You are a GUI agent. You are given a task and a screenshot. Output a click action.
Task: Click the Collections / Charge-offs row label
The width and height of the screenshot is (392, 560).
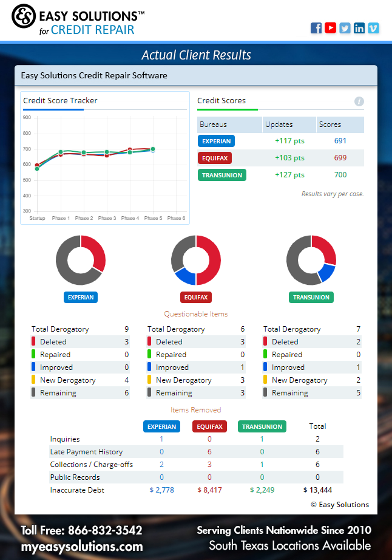[91, 464]
